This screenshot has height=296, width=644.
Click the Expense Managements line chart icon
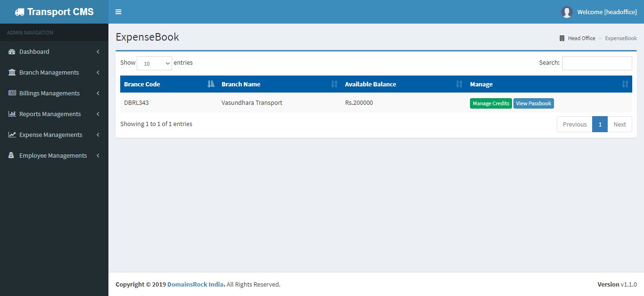(x=12, y=135)
